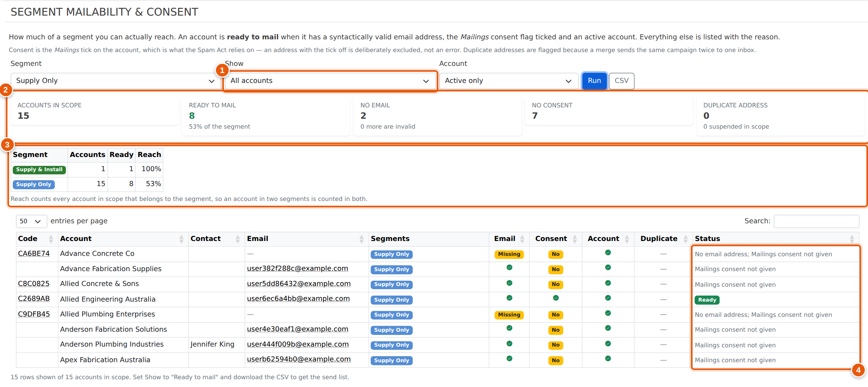868x387 pixels.
Task: Sort table by Code column sort arrows
Action: pos(51,239)
